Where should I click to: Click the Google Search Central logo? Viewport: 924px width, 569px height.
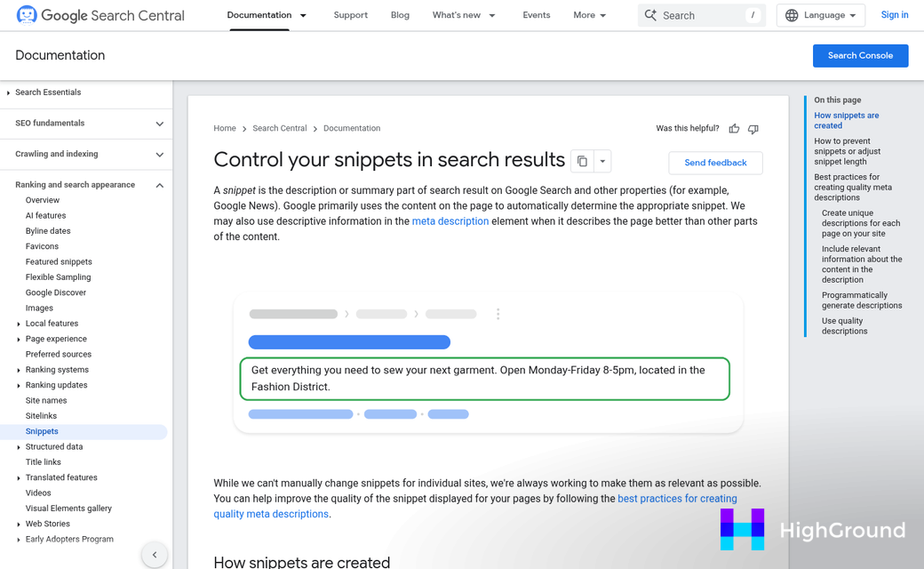pos(100,15)
